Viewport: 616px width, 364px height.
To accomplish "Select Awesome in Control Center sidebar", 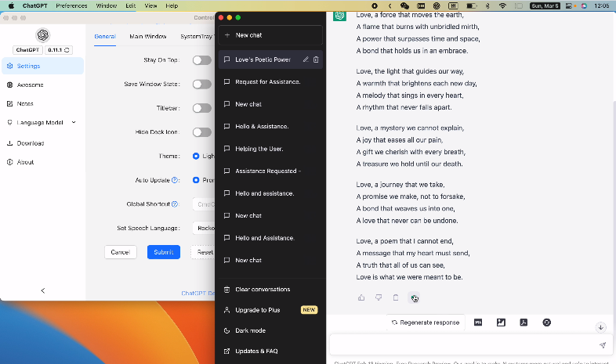I will (43, 85).
